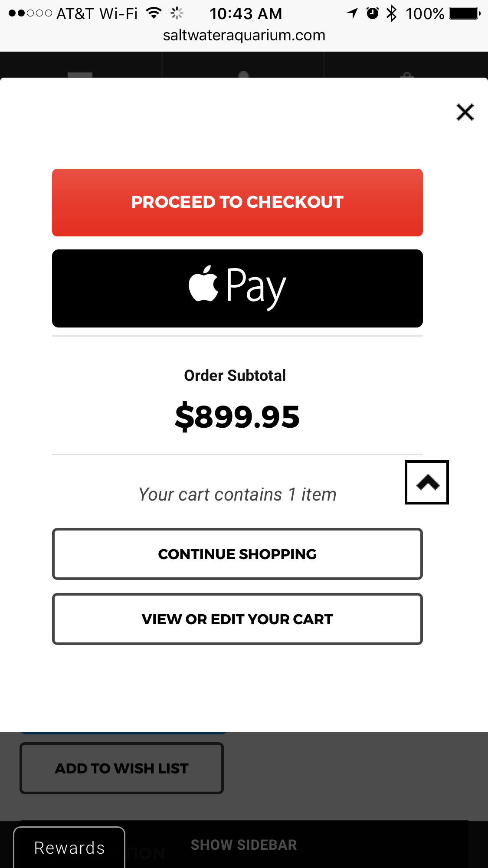Tap the saltwateraquarium.com address bar
This screenshot has height=868, width=488.
click(244, 35)
